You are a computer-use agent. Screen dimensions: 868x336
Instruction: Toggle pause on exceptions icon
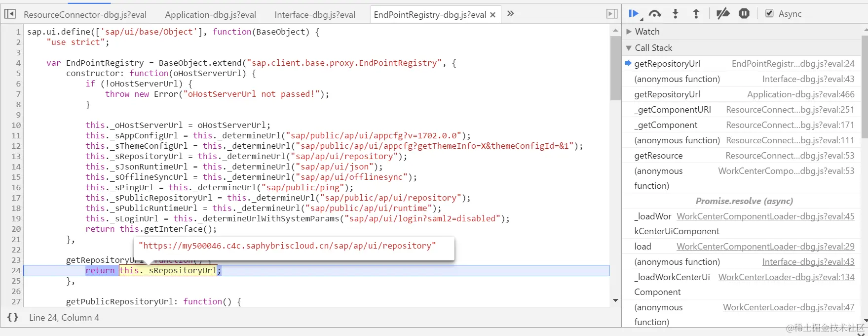pos(744,14)
